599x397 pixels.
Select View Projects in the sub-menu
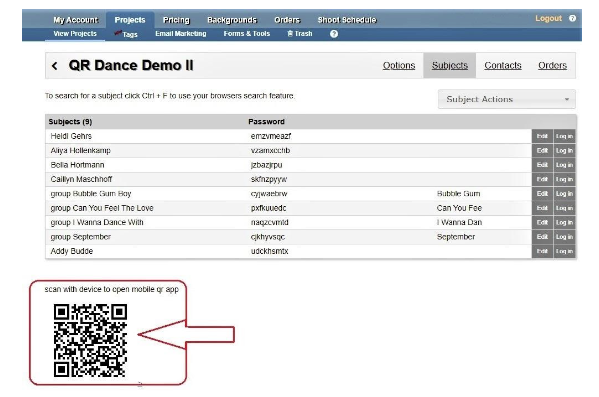point(75,34)
